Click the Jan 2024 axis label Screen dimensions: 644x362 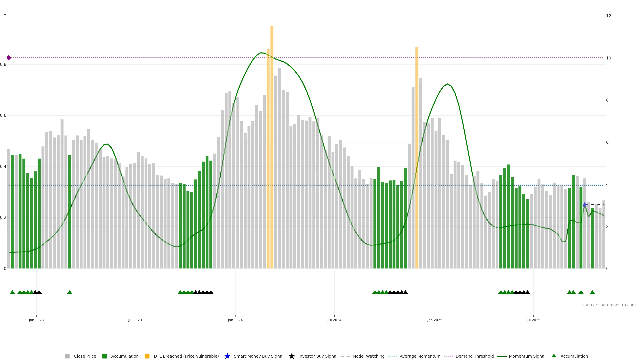235,320
